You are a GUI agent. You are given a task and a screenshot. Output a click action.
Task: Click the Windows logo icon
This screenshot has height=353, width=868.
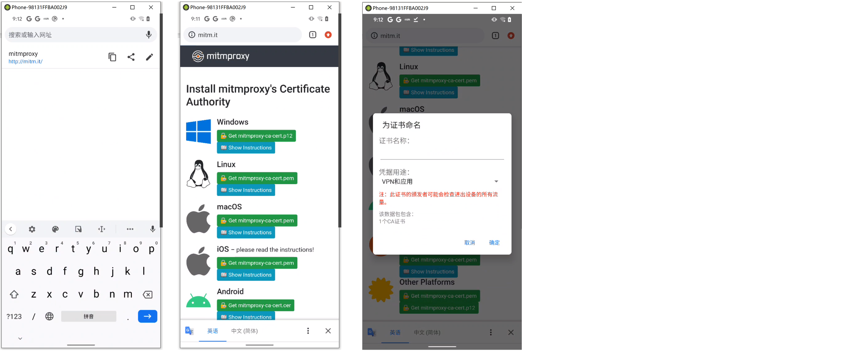[x=198, y=131]
